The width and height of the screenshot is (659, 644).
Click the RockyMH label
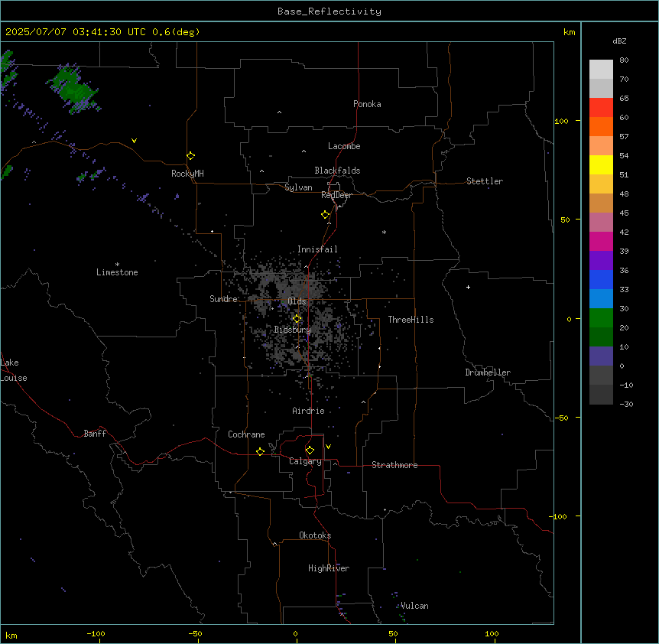(x=187, y=174)
